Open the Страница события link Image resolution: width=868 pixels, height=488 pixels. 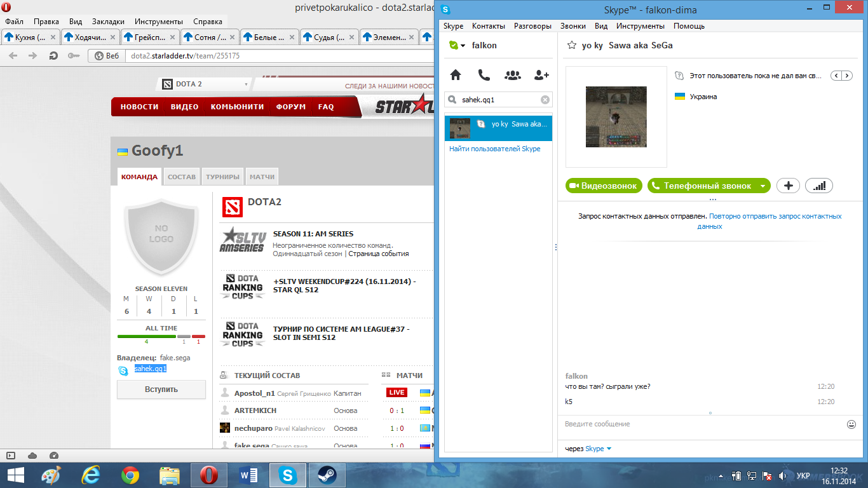(x=379, y=254)
